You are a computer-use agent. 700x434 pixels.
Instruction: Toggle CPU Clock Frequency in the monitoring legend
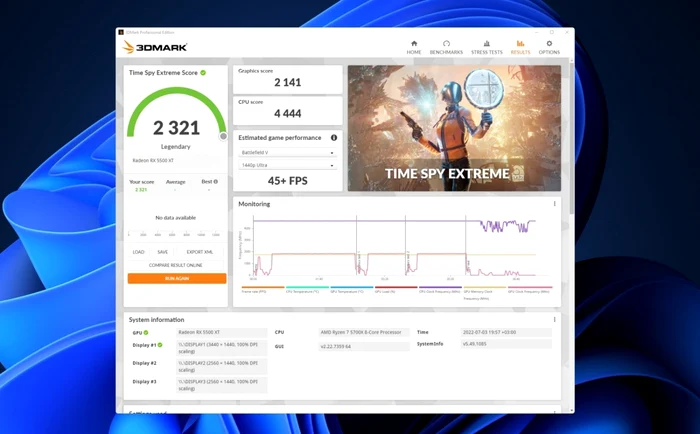coord(440,289)
